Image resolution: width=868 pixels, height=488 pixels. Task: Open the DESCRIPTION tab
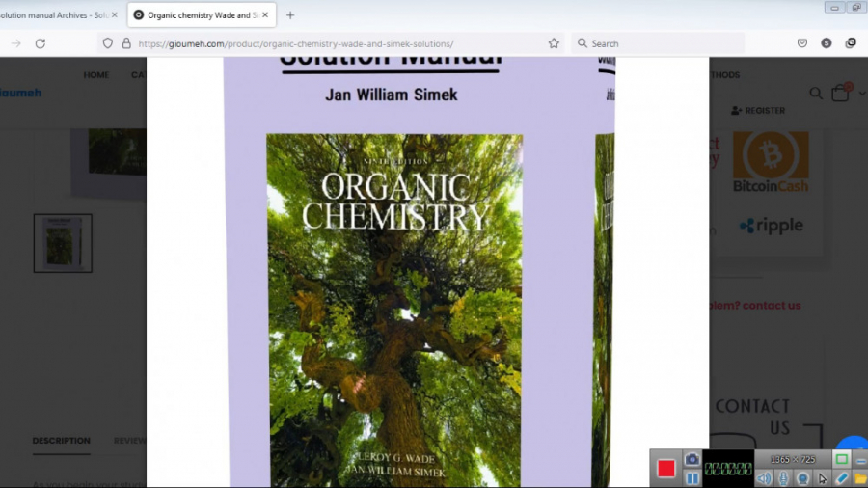[62, 441]
